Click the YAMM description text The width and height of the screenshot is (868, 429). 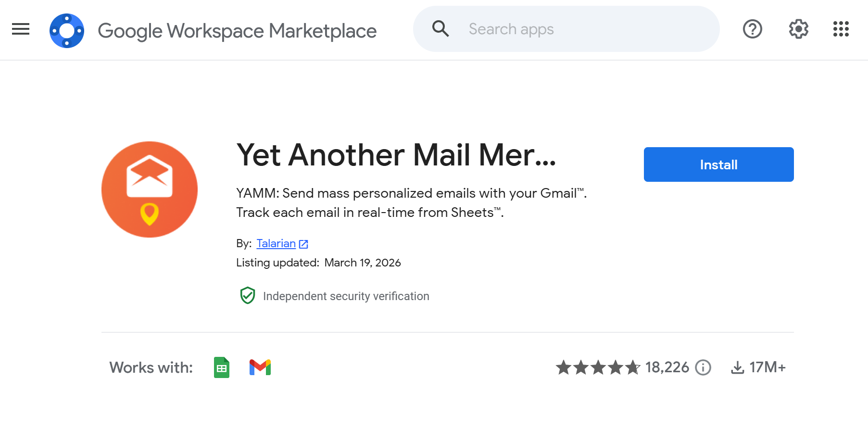tap(412, 202)
